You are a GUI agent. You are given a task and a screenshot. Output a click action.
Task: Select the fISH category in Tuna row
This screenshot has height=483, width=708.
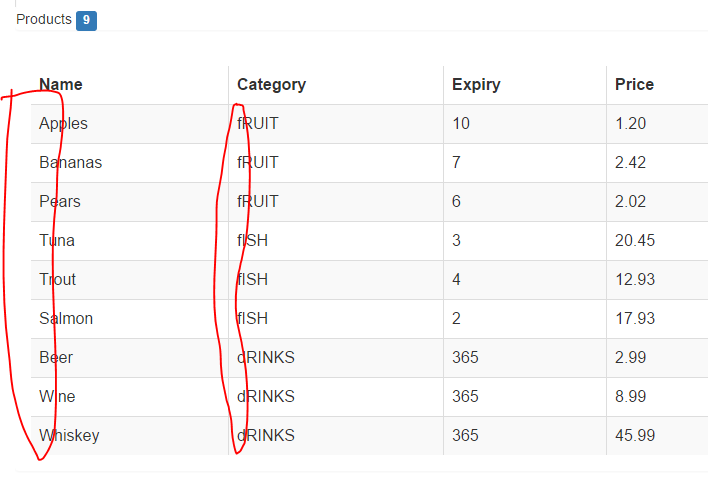[253, 240]
